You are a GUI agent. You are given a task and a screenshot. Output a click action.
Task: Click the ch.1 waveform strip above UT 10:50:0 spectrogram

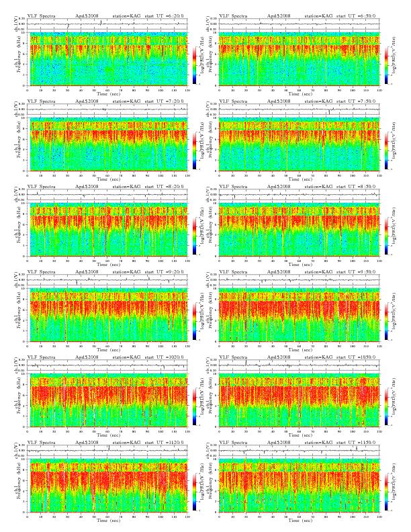(x=299, y=365)
